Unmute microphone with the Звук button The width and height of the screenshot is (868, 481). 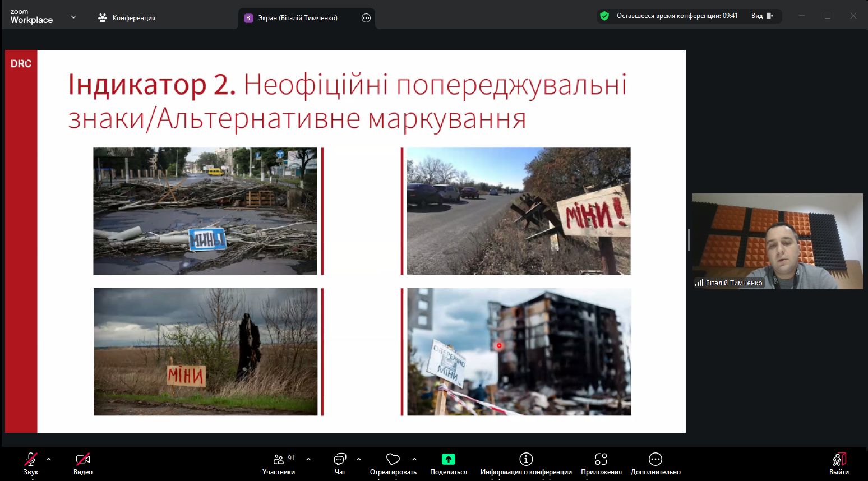pyautogui.click(x=30, y=460)
